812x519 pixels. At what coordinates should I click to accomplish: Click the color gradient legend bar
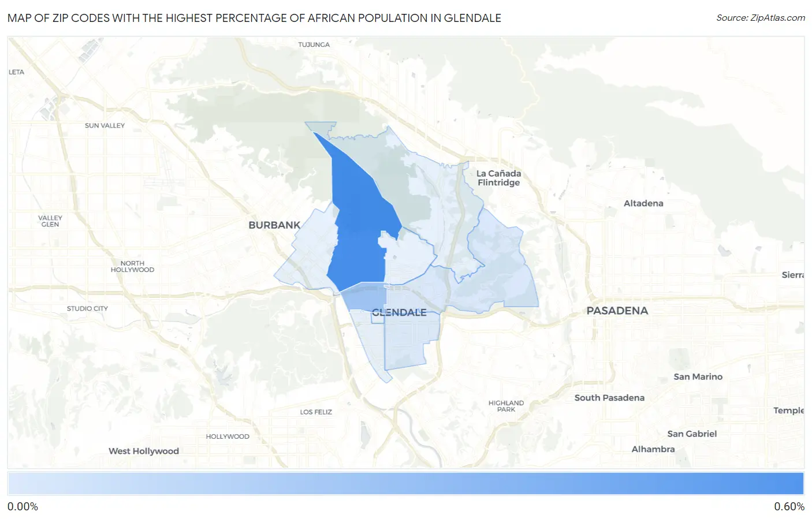tap(405, 483)
